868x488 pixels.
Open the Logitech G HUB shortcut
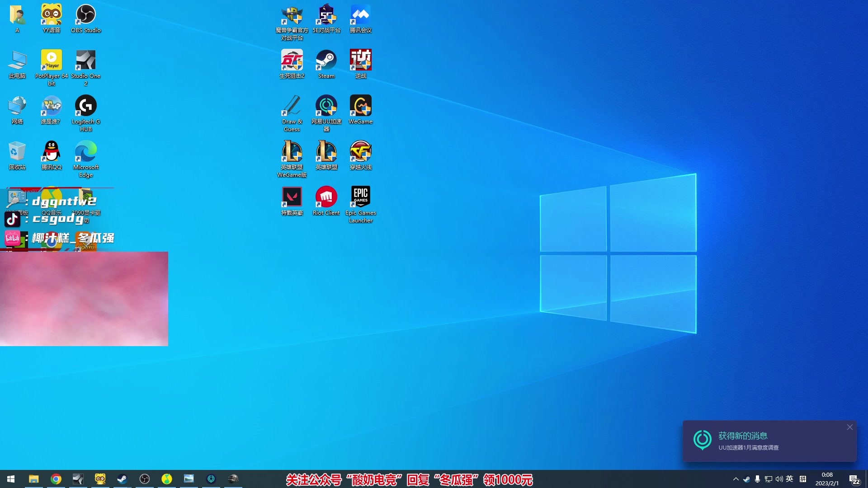(85, 107)
